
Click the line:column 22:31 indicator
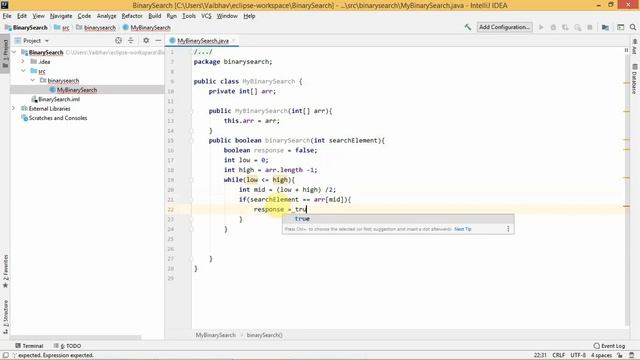coord(540,355)
